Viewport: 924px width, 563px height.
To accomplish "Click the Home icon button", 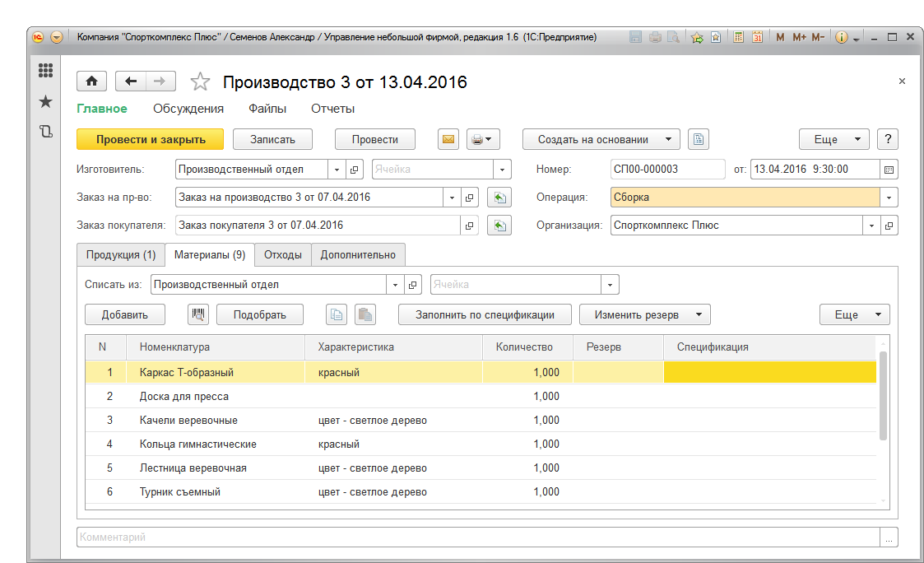I will click(x=91, y=81).
